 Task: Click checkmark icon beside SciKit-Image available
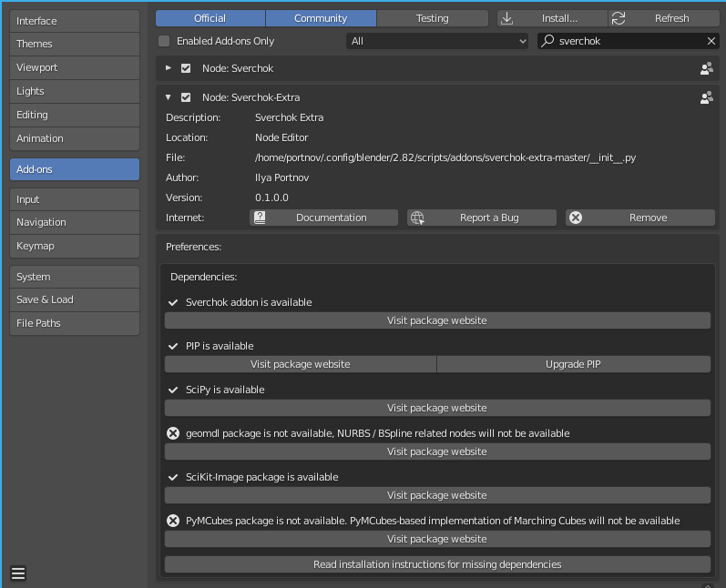pos(173,478)
